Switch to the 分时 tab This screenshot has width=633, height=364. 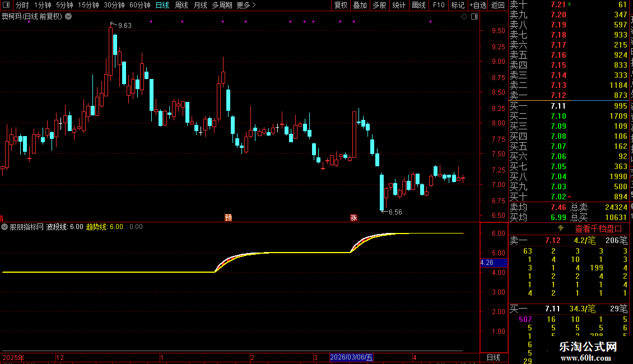point(22,5)
